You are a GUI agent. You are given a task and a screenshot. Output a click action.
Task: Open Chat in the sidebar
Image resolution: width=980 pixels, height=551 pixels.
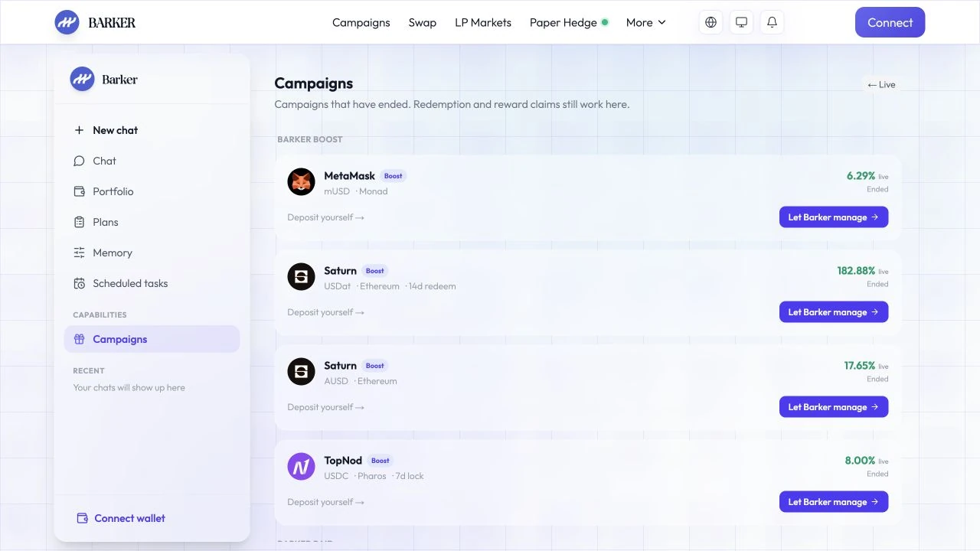pos(152,161)
